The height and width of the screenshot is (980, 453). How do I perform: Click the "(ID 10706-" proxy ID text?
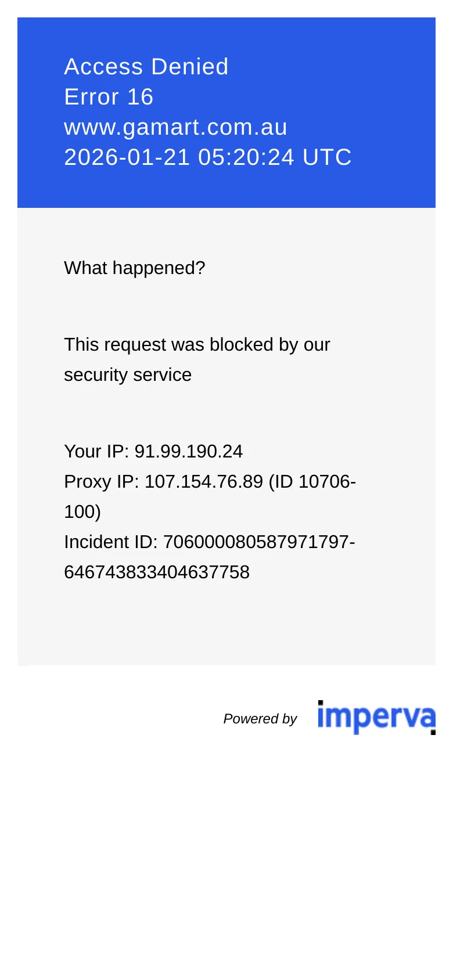coord(312,481)
